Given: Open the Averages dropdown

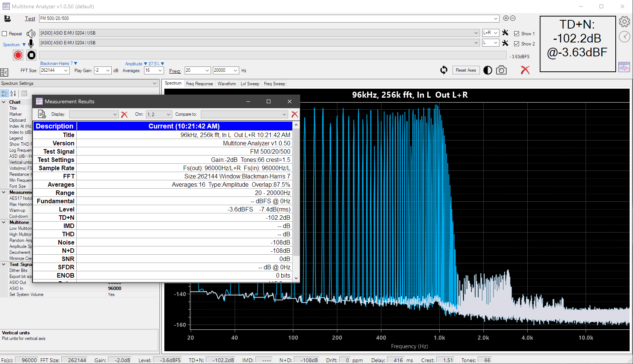Looking at the screenshot, I should click(x=160, y=70).
